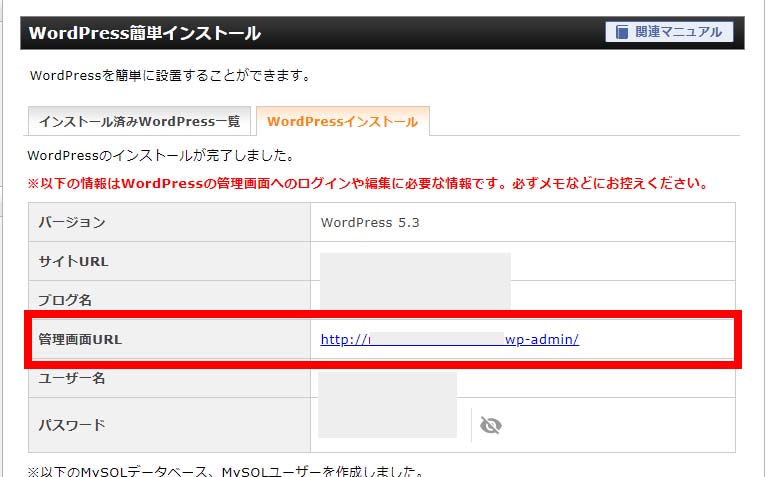Click the バージョン row label

(71, 222)
